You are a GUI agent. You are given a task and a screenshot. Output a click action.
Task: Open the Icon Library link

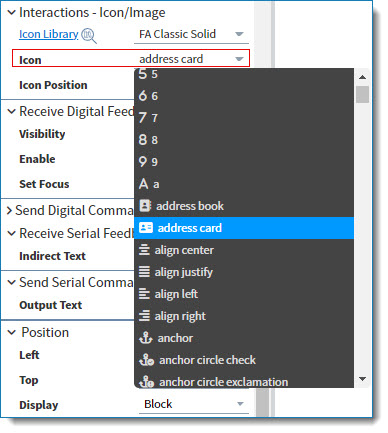tap(49, 34)
